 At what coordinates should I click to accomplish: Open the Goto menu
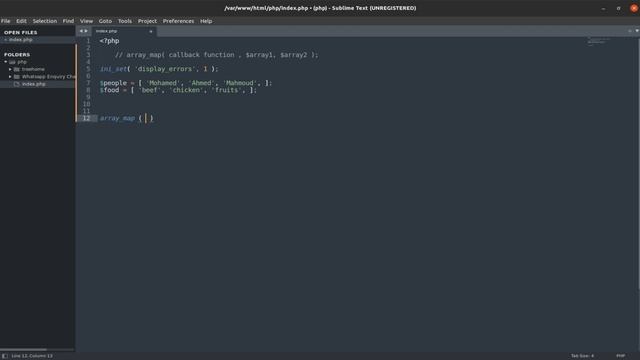point(105,21)
